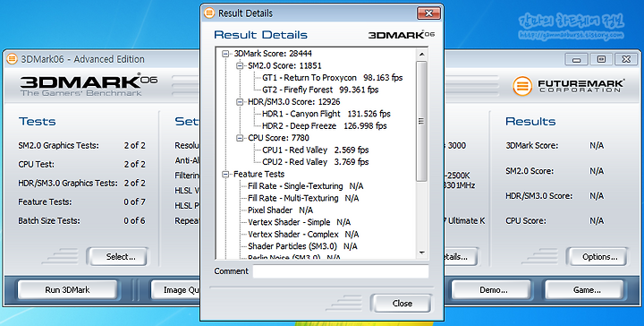Click Feature Tests: 0 of 7 text
Screen dimensions: 644x326
[x=81, y=202]
